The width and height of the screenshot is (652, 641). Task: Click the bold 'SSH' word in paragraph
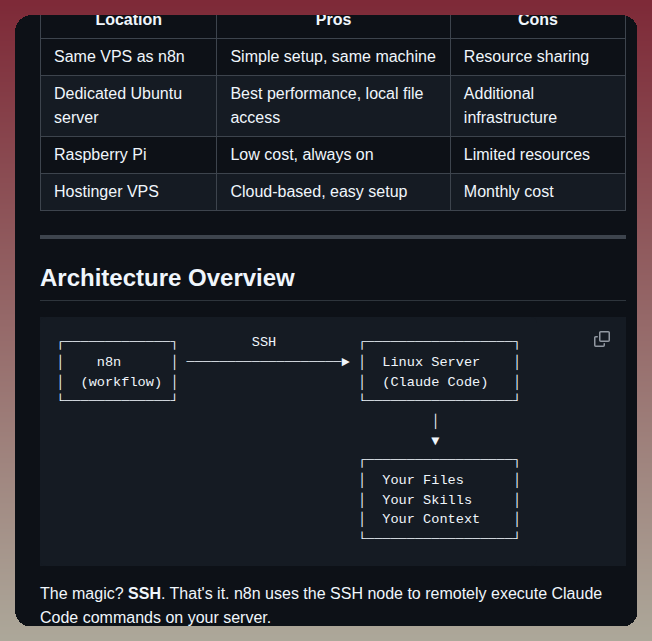[144, 594]
